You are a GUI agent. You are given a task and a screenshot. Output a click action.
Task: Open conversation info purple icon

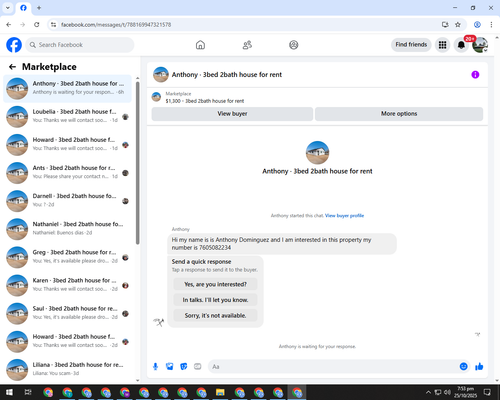pos(475,75)
